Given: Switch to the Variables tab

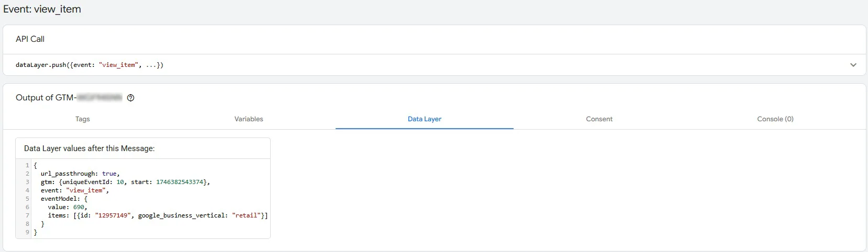Looking at the screenshot, I should coord(249,119).
